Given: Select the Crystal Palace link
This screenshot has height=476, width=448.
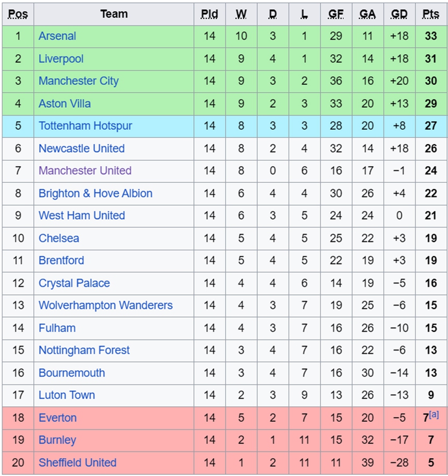Looking at the screenshot, I should click(74, 283).
